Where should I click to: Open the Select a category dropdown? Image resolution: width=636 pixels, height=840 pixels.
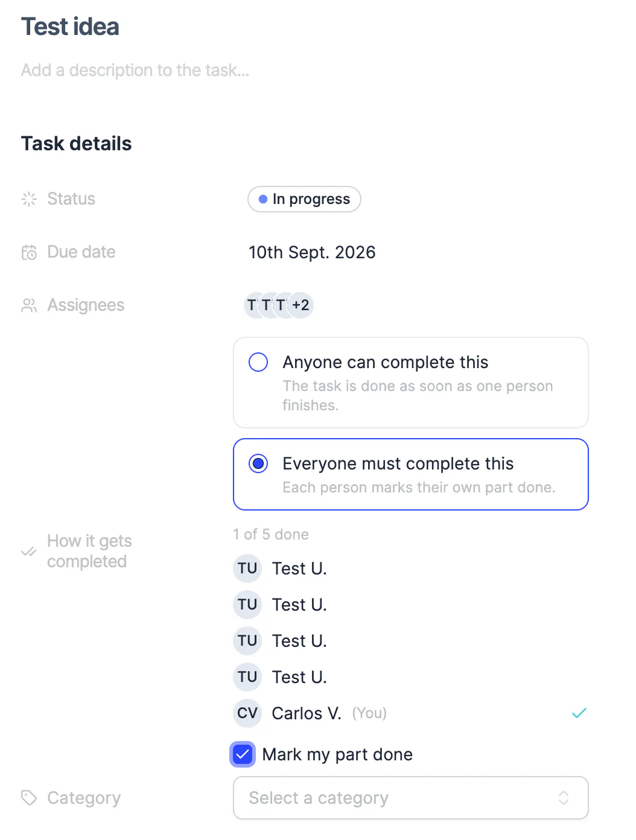click(x=411, y=798)
